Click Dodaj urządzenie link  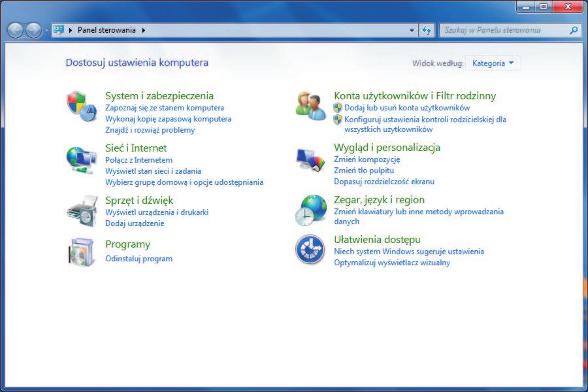pyautogui.click(x=135, y=223)
